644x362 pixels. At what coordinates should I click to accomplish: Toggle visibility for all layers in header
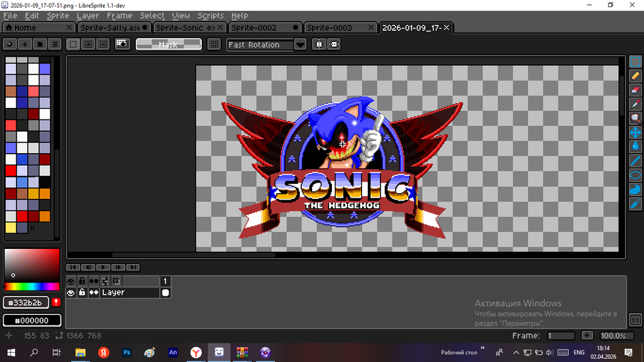point(71,281)
